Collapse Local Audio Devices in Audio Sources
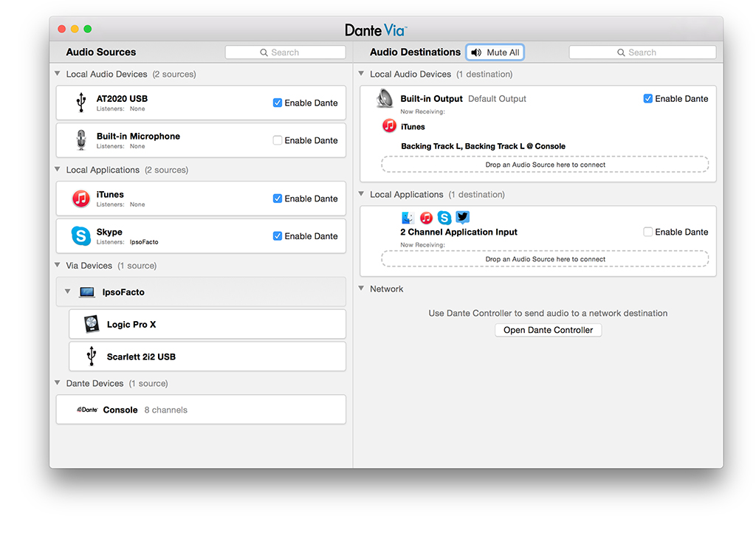This screenshot has width=756, height=544. 58,75
